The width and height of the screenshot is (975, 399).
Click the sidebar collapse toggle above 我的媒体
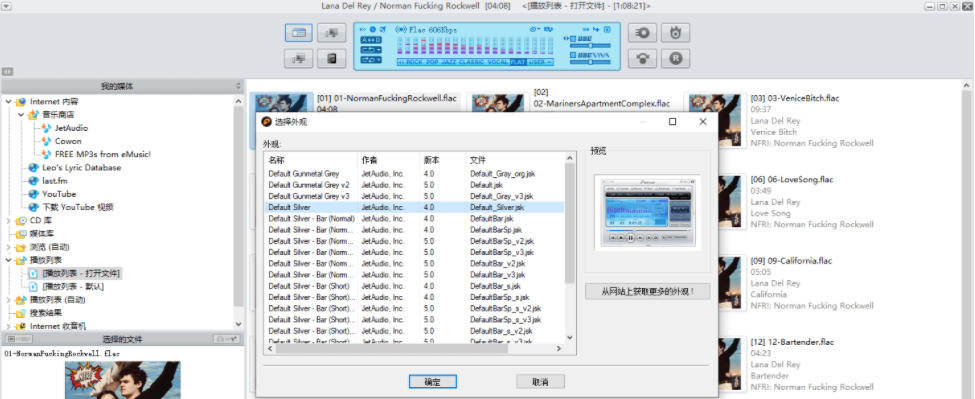pyautogui.click(x=7, y=71)
